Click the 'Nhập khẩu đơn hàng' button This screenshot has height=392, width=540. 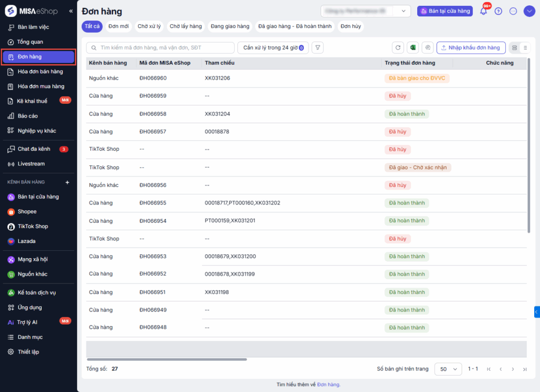470,48
